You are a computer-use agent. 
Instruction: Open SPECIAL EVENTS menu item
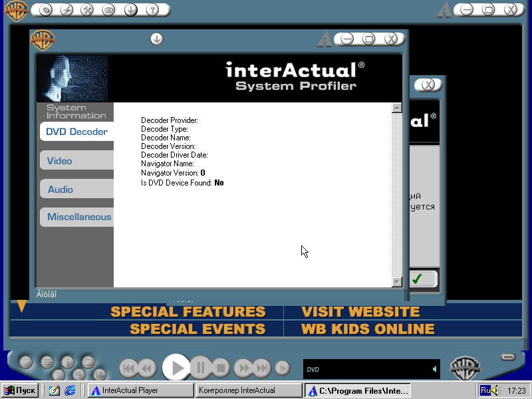(x=198, y=329)
